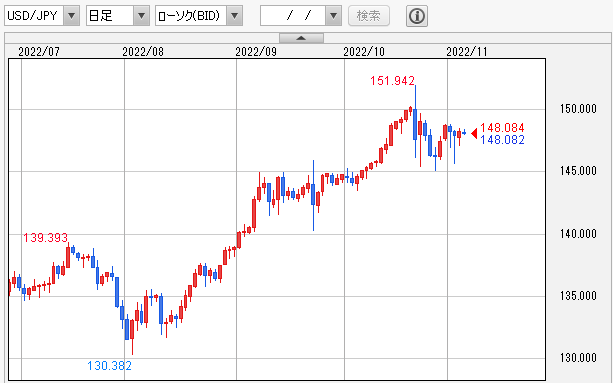Click the red current price marker arrow
The width and height of the screenshot is (613, 383).
(474, 134)
